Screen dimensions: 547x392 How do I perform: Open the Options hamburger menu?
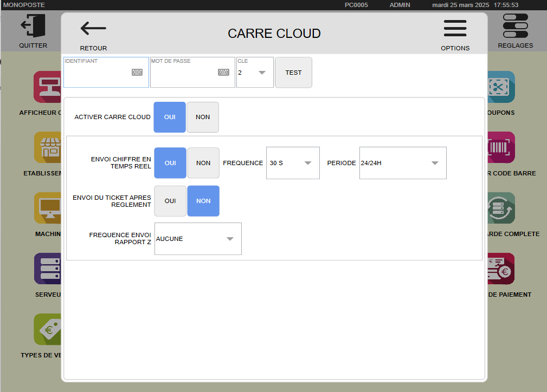(x=455, y=28)
